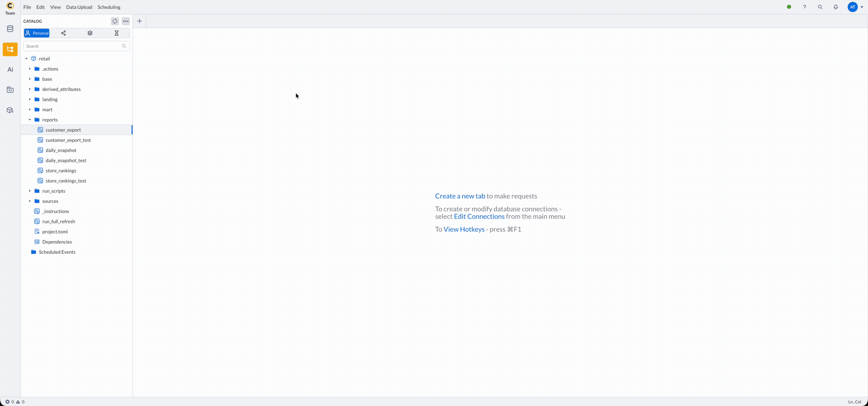Refresh the catalog tree
868x406 pixels.
point(114,21)
